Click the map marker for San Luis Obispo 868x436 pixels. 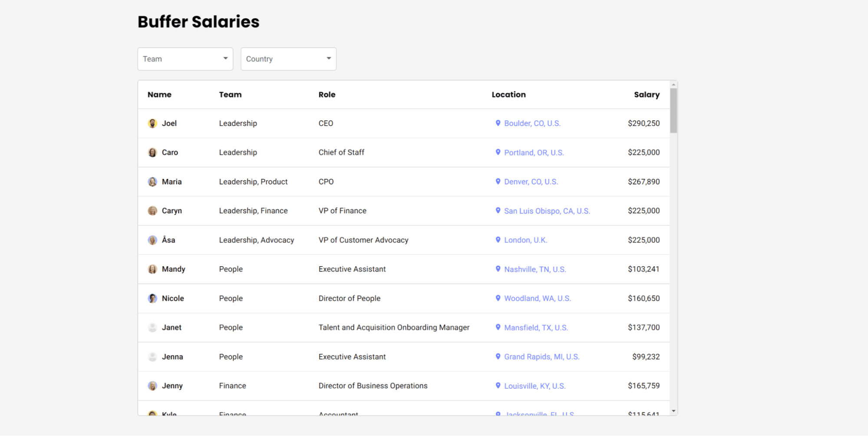[x=498, y=211]
